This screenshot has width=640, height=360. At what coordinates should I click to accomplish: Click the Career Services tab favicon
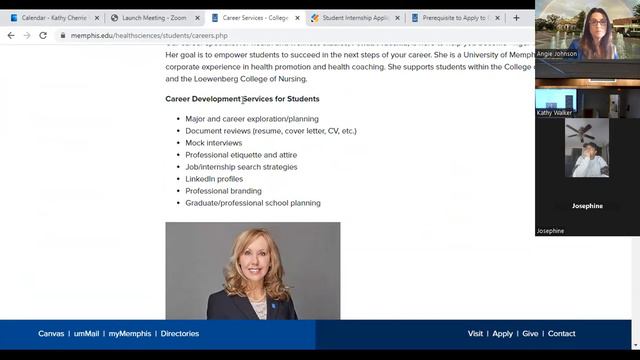[x=215, y=18]
